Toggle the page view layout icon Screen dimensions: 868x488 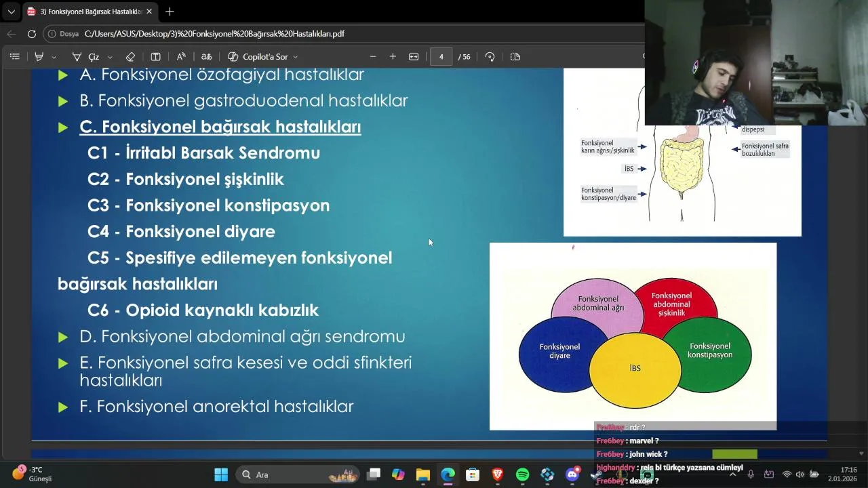point(155,57)
